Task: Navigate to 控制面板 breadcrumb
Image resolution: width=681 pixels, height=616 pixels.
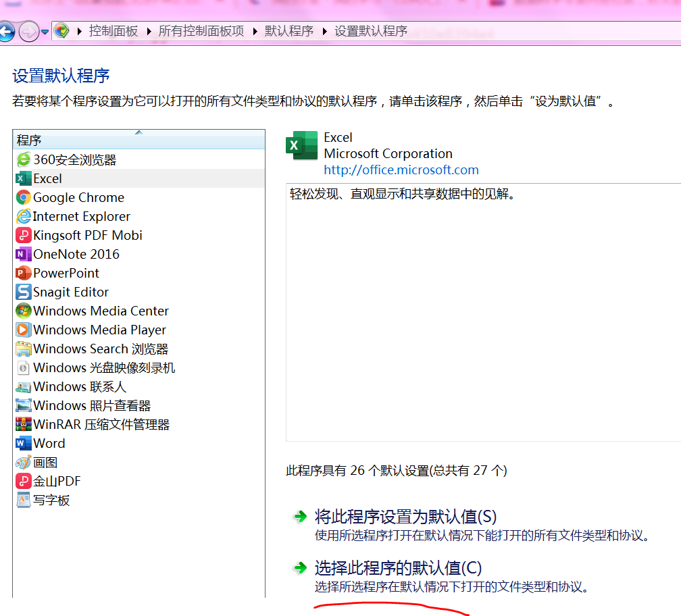Action: [113, 31]
